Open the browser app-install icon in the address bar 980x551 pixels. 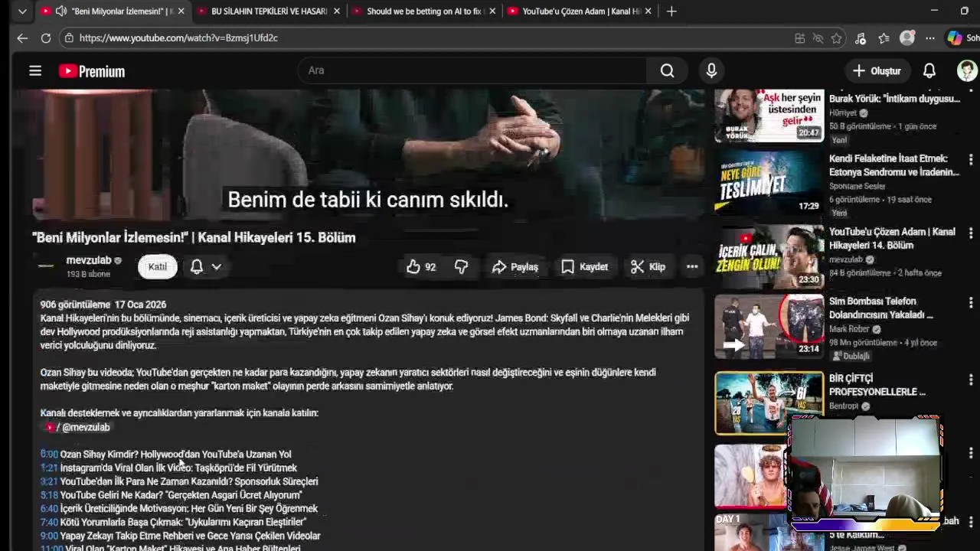799,37
